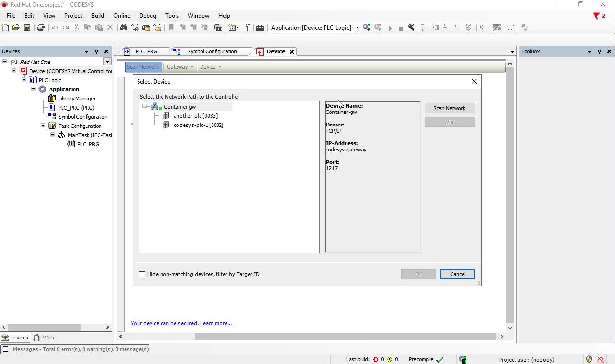The image size is (615, 364).
Task: Click the Logout gear icon
Action: pyautogui.click(x=378, y=27)
